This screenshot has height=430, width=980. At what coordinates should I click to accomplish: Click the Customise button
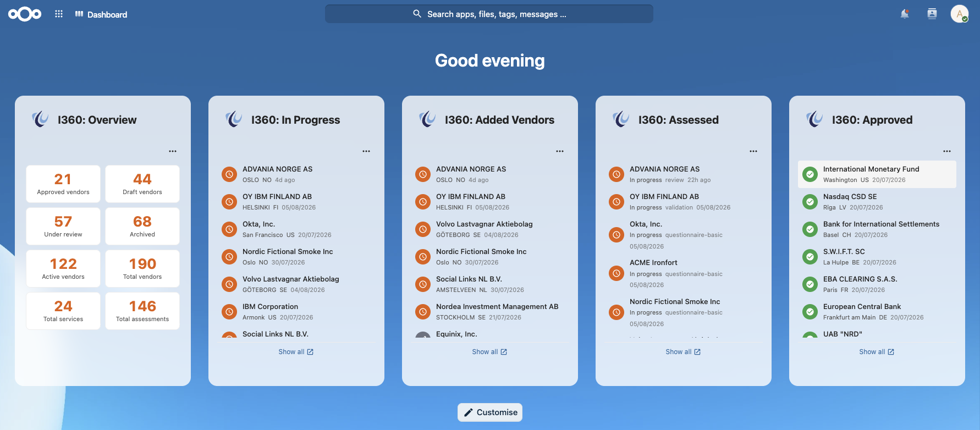click(490, 412)
